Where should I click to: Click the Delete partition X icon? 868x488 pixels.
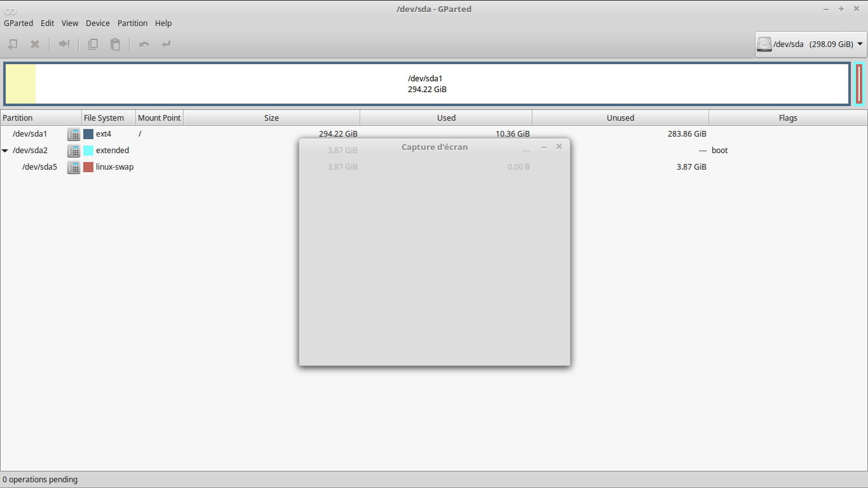36,44
